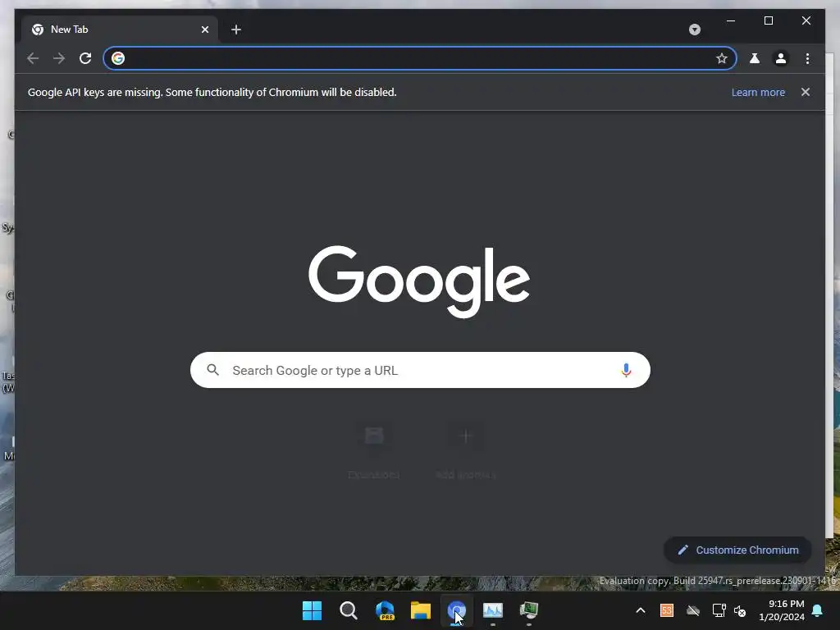Start voice search with microphone icon

626,370
